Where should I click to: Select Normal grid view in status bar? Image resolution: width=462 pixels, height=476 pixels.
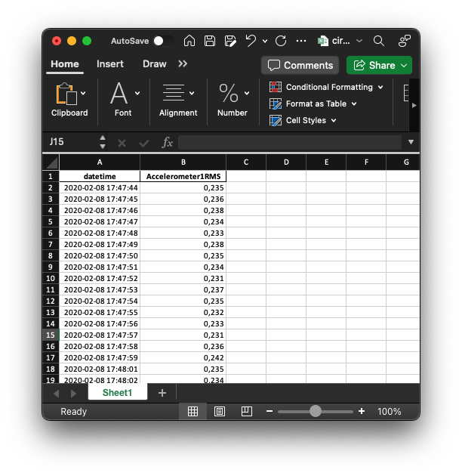pyautogui.click(x=192, y=412)
